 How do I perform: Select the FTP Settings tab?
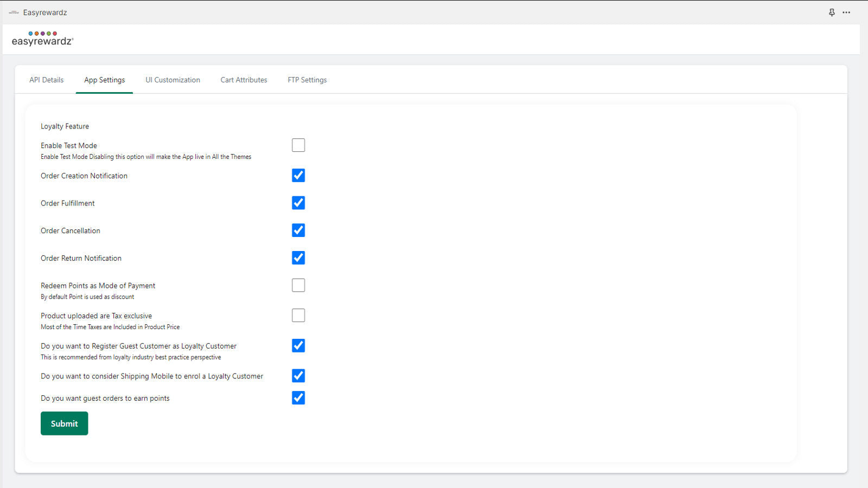[307, 80]
